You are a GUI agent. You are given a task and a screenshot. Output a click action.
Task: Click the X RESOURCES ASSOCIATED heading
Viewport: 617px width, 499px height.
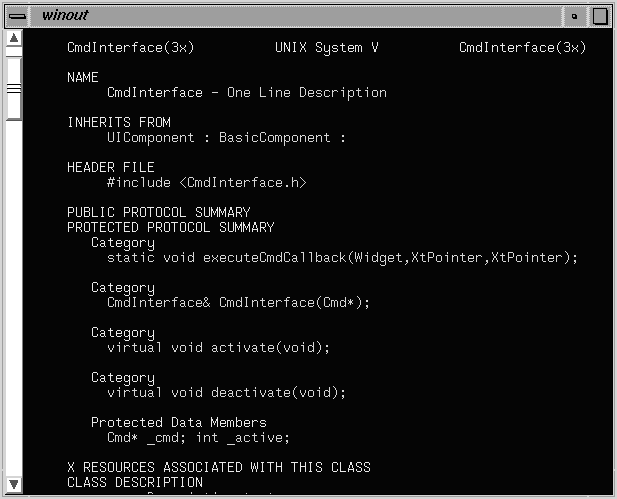(219, 467)
